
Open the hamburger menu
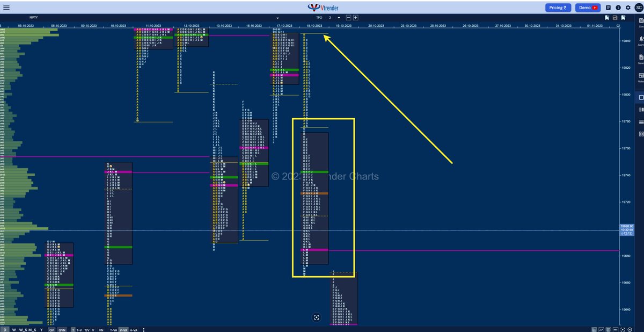[x=6, y=8]
